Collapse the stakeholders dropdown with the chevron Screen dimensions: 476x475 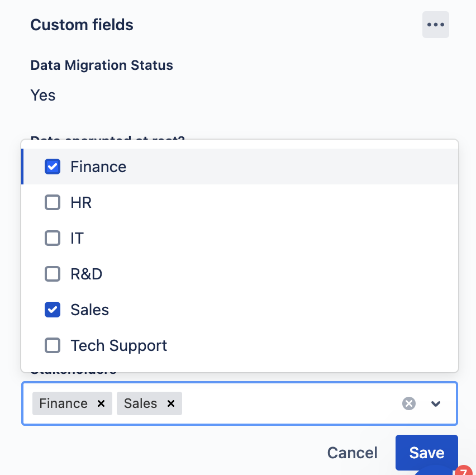click(x=436, y=403)
